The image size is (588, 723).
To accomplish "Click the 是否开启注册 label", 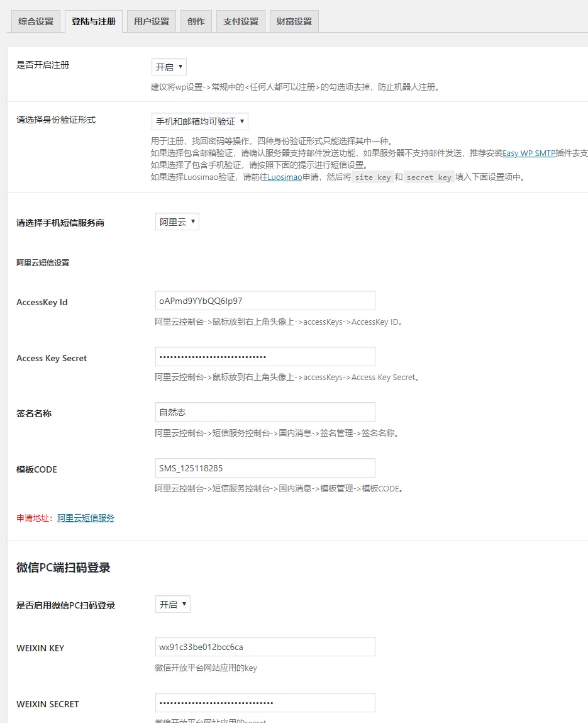I will pos(43,65).
